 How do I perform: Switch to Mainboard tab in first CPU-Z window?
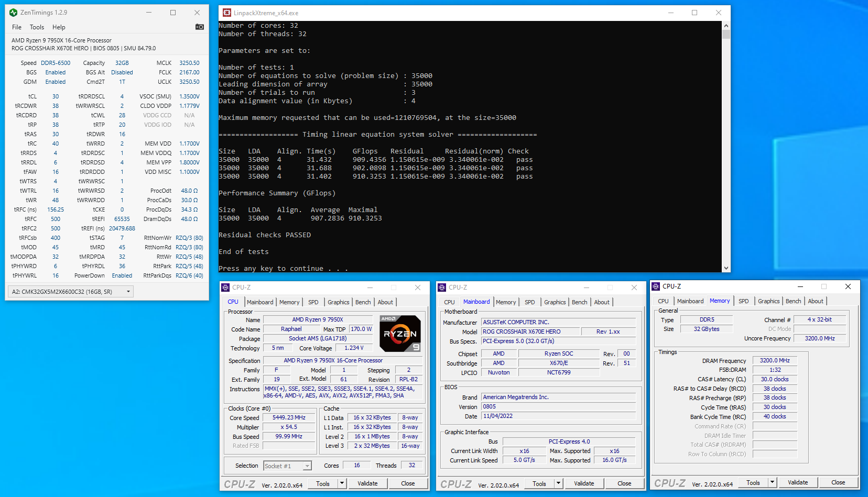260,302
